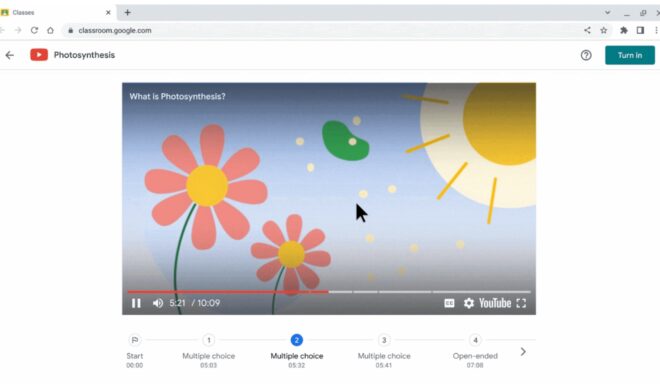Click the 5:21 elapsed time display
Viewport: 660px width, 389px height.
pos(177,303)
